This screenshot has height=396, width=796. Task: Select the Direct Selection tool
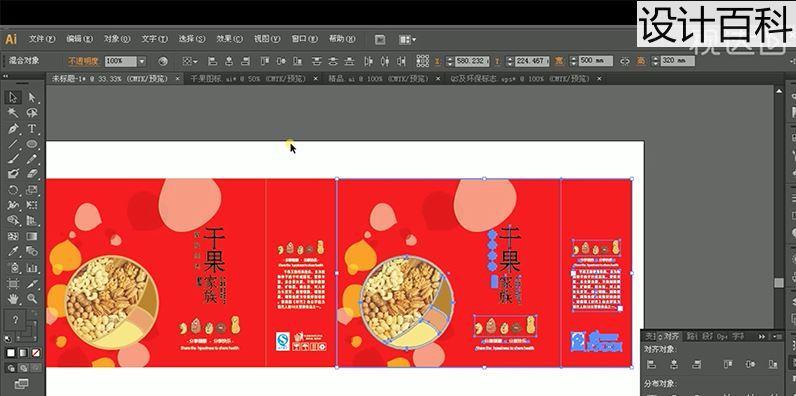click(x=32, y=97)
